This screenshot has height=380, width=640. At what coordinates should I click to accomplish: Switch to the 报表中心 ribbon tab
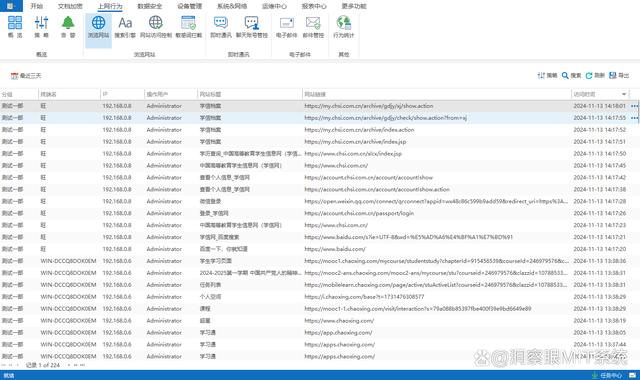click(x=314, y=6)
